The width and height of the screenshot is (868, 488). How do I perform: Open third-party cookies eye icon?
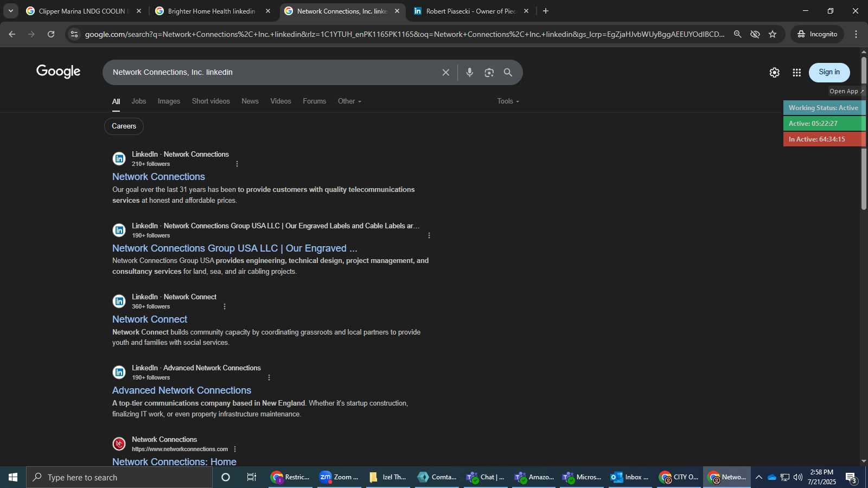(x=755, y=34)
